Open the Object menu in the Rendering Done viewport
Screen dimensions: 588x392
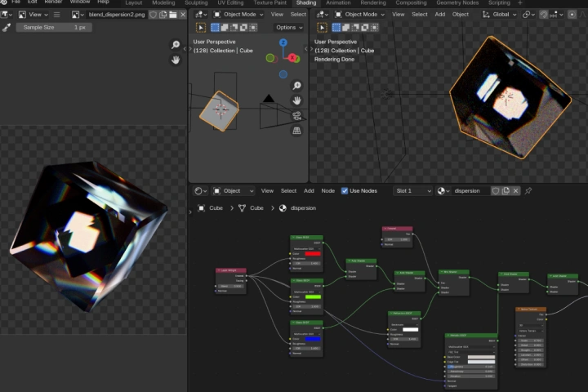tap(460, 15)
